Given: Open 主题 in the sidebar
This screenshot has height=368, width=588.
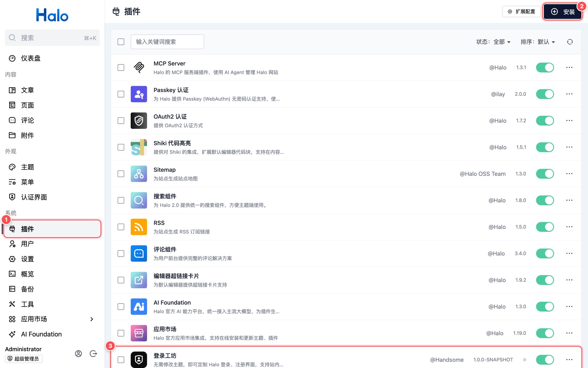Looking at the screenshot, I should (52, 167).
